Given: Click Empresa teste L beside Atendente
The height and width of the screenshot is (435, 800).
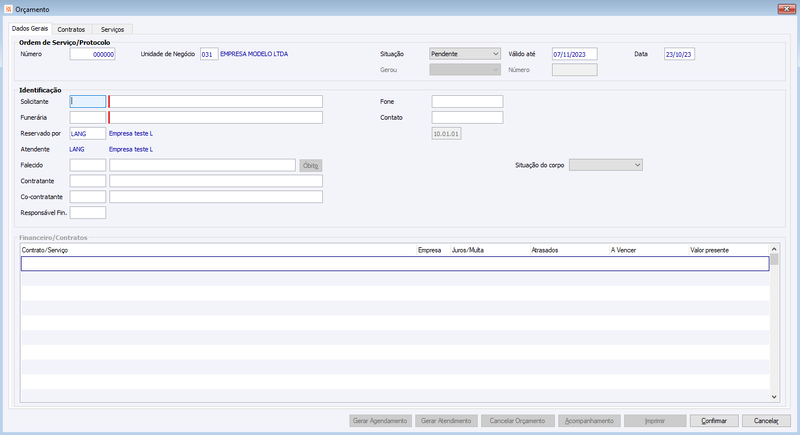Looking at the screenshot, I should (x=131, y=149).
